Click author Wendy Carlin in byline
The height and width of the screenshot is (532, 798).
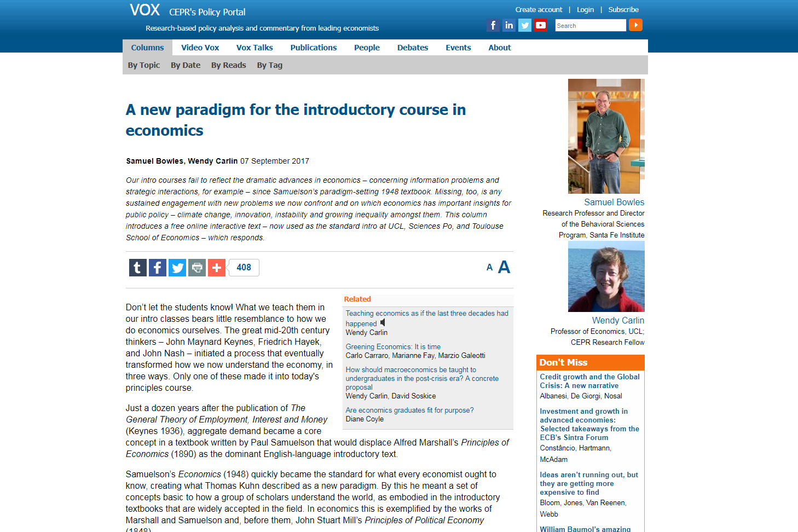[213, 161]
